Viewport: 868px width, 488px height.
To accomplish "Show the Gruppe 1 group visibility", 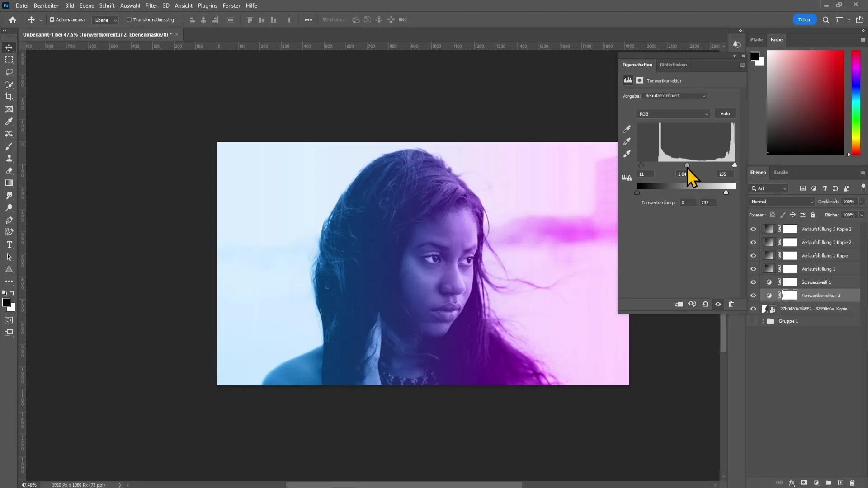I will pyautogui.click(x=753, y=321).
